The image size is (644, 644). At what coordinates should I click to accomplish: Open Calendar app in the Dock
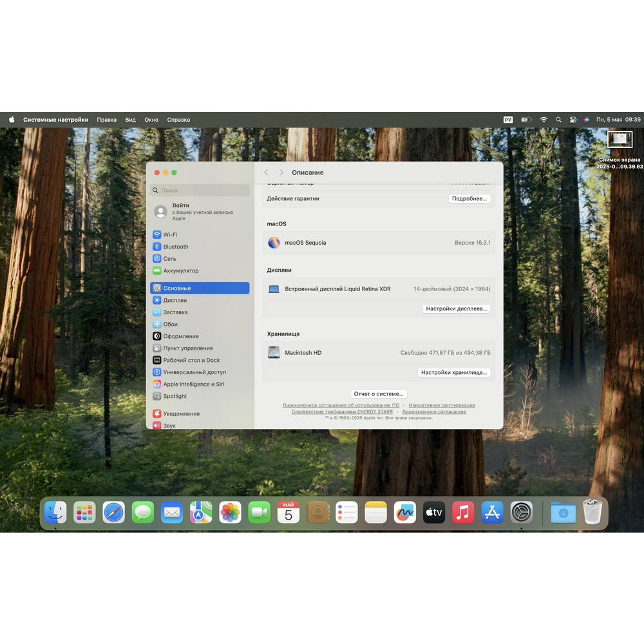pos(289,512)
